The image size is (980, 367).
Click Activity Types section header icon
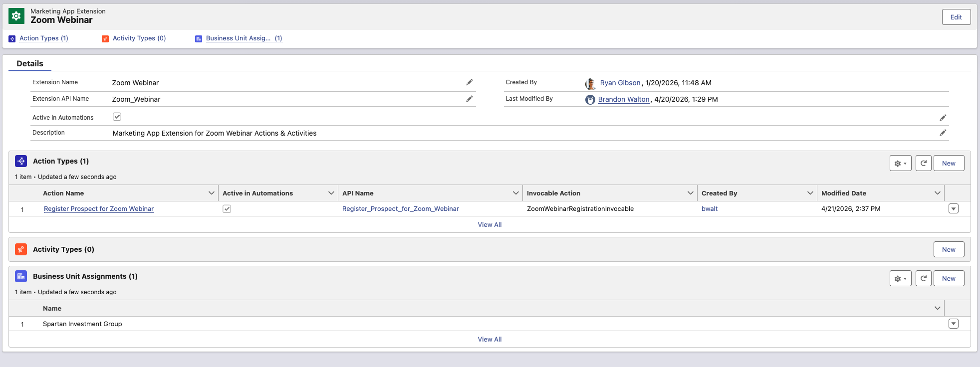click(x=21, y=249)
